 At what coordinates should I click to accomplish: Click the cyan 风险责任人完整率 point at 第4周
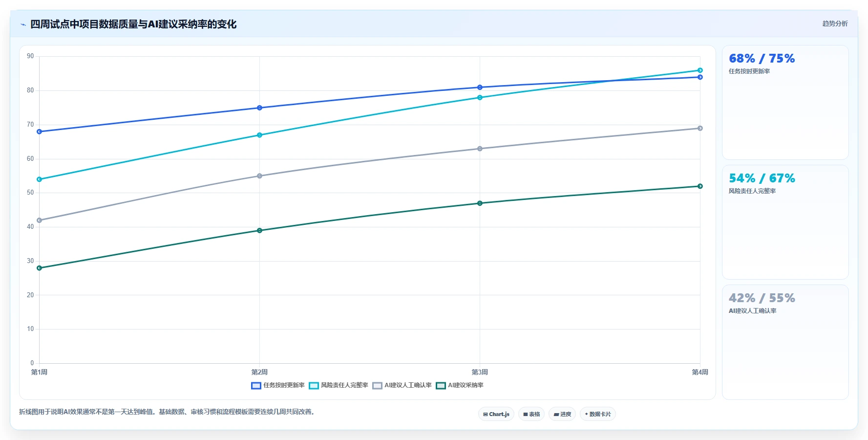(x=700, y=70)
